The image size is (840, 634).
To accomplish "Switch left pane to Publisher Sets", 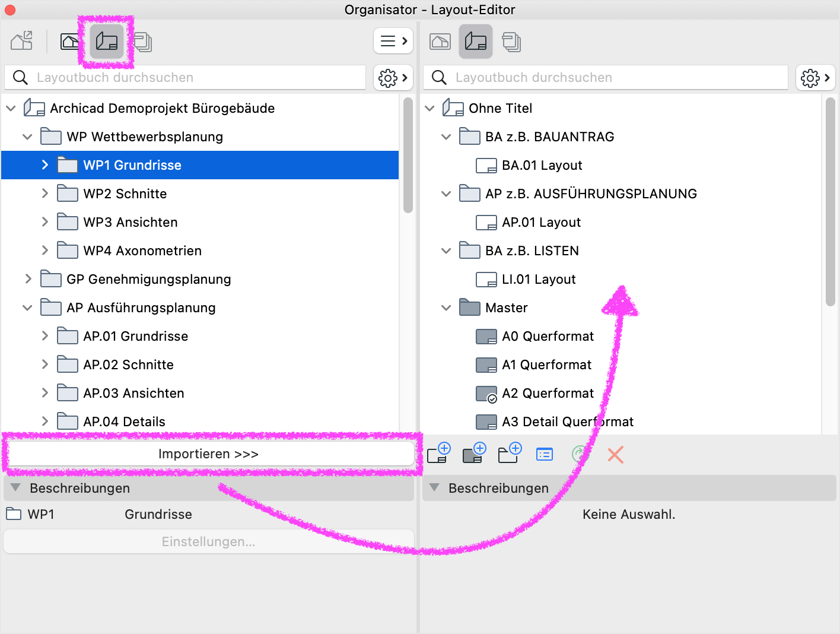I will point(143,42).
